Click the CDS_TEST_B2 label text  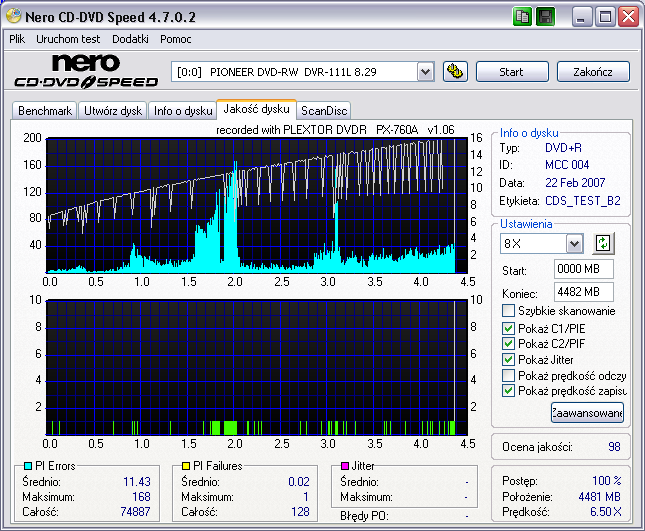click(582, 201)
